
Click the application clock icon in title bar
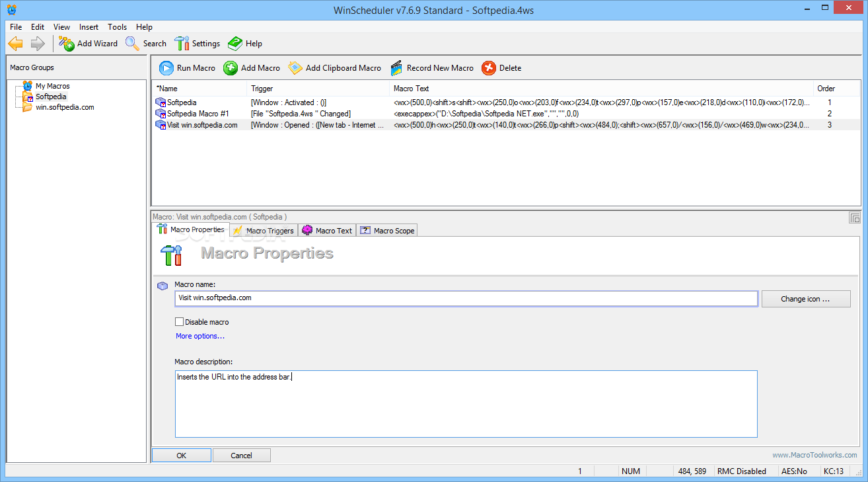pos(11,9)
